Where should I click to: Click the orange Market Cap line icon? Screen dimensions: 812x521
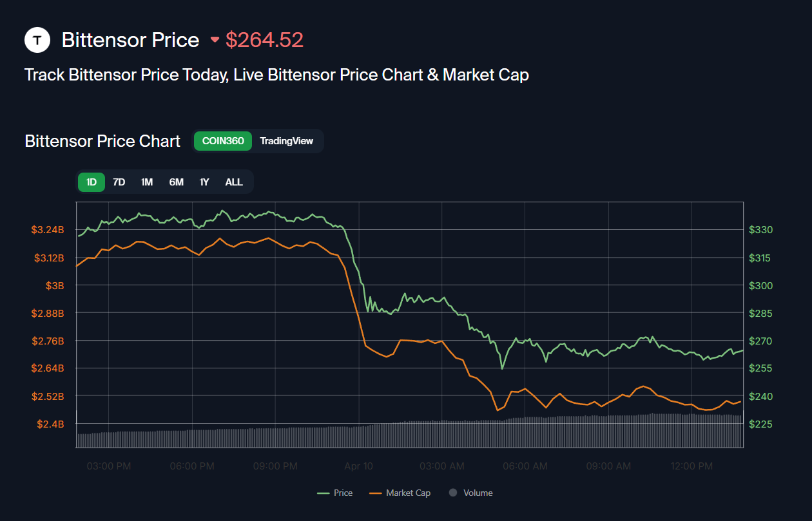click(376, 493)
